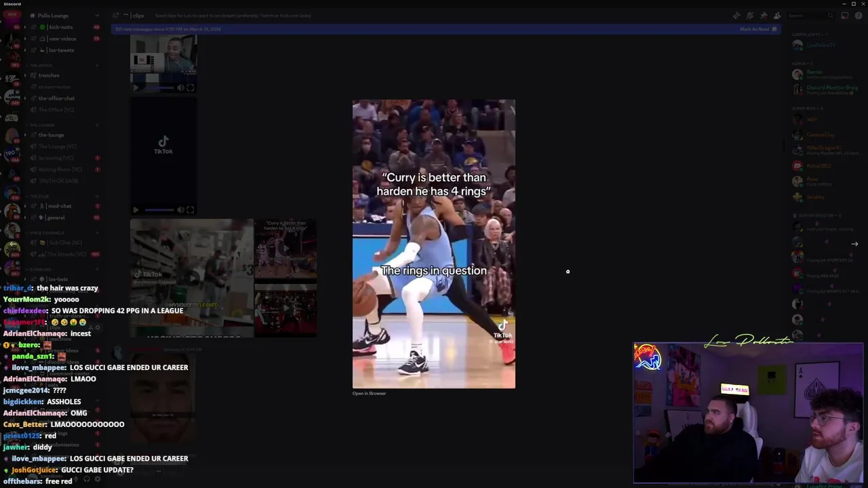Play the first video attachment
Viewport: 868px width, 488px height.
click(136, 87)
